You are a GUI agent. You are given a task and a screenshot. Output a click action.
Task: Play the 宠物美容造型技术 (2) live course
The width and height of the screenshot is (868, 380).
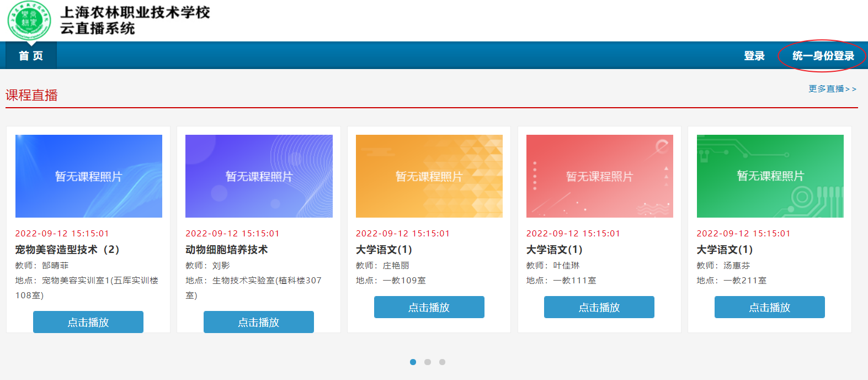pos(88,322)
